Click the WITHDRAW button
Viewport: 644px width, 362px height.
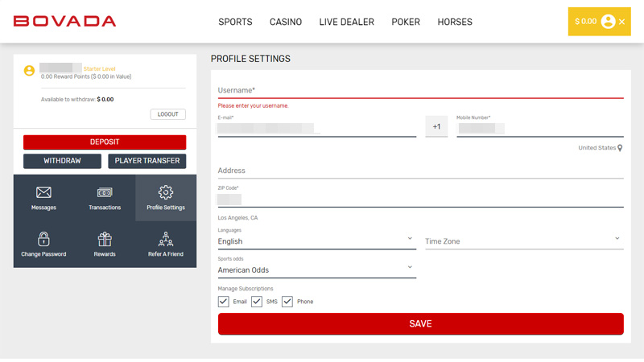point(62,161)
